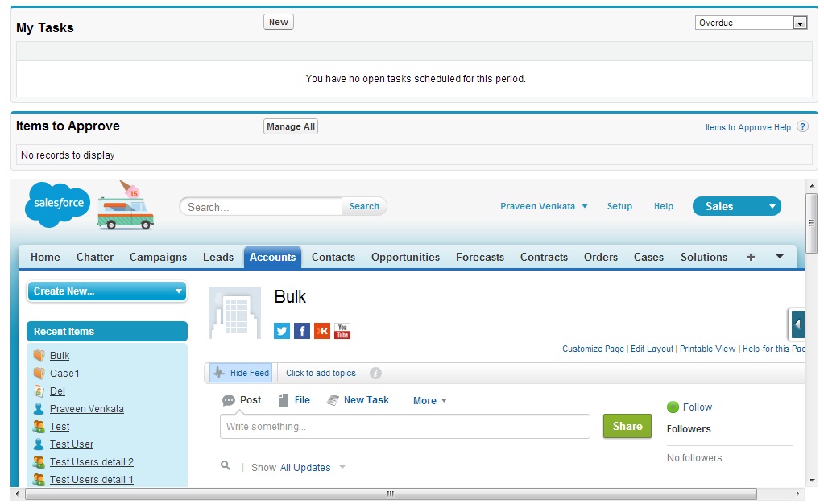The image size is (824, 504).
Task: Click the info icon beside add topics
Action: [x=375, y=373]
